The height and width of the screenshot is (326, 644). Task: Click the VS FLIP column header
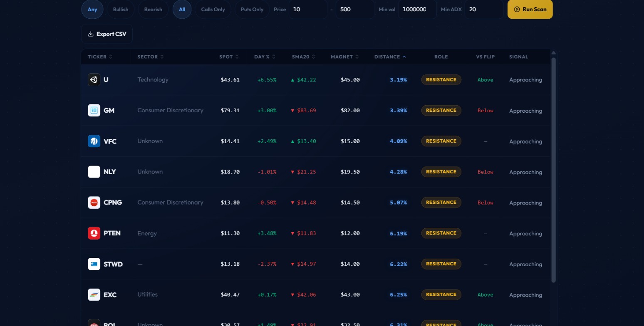pyautogui.click(x=485, y=57)
